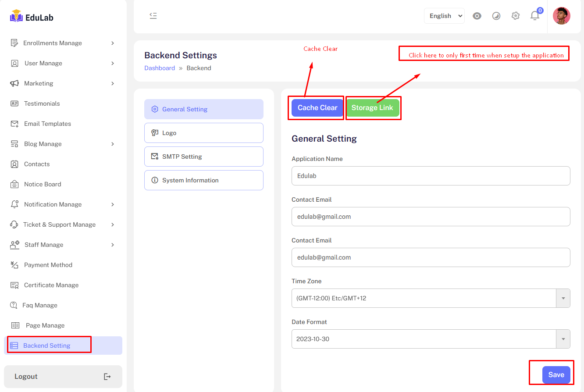Image resolution: width=584 pixels, height=392 pixels.
Task: Click the Testimonials sidebar icon
Action: 14,103
